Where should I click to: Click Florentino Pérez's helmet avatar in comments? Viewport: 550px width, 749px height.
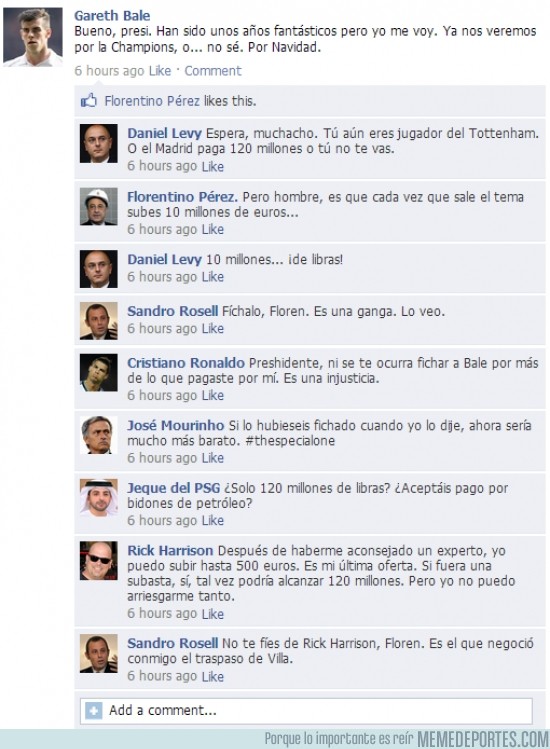98,206
